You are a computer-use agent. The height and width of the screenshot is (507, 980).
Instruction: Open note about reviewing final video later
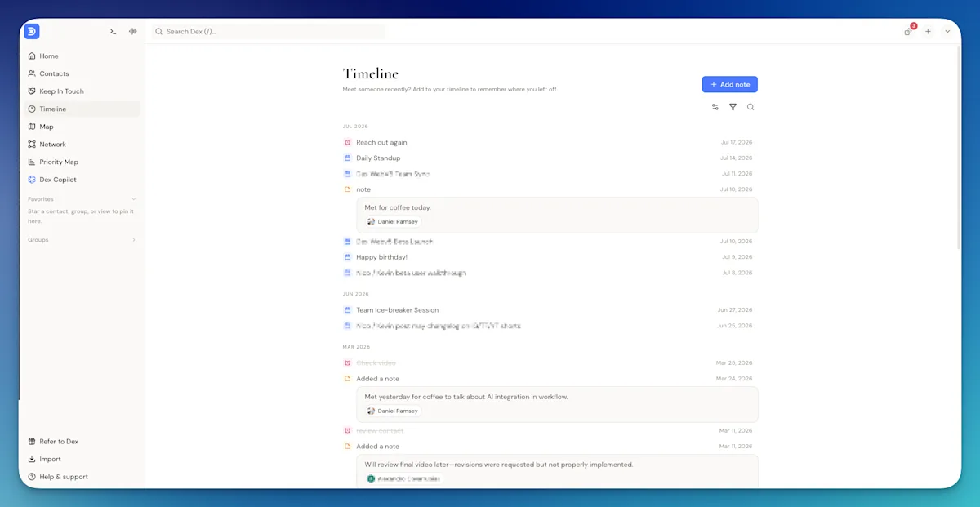click(x=557, y=471)
